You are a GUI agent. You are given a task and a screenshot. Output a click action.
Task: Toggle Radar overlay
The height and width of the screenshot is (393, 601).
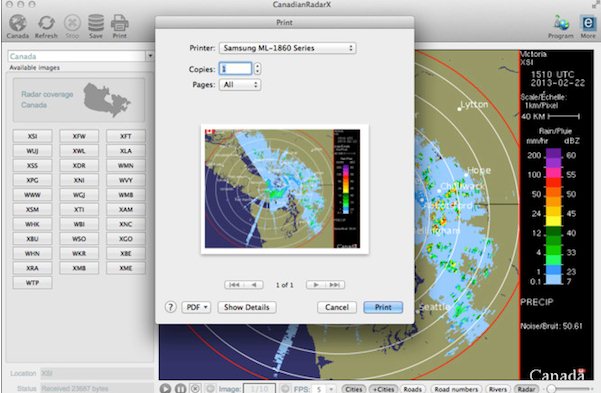coord(526,389)
